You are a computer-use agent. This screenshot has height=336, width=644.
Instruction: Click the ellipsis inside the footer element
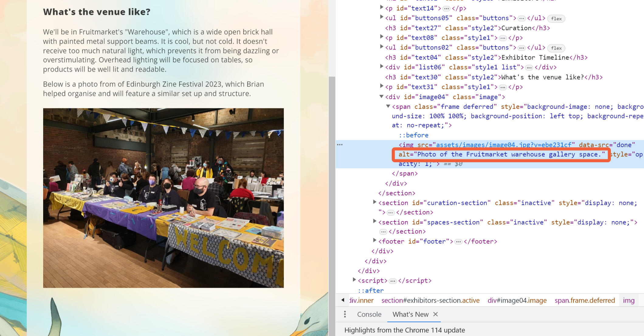tap(458, 241)
